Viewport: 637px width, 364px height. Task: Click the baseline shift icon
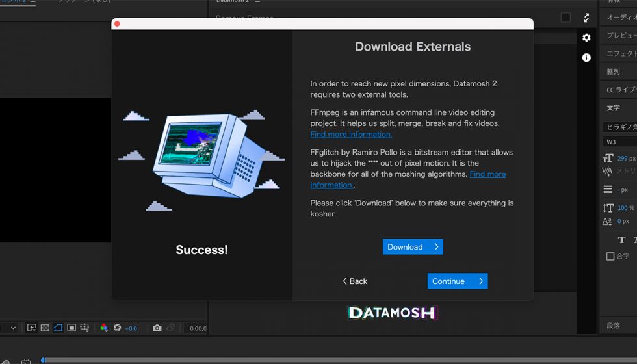[607, 222]
